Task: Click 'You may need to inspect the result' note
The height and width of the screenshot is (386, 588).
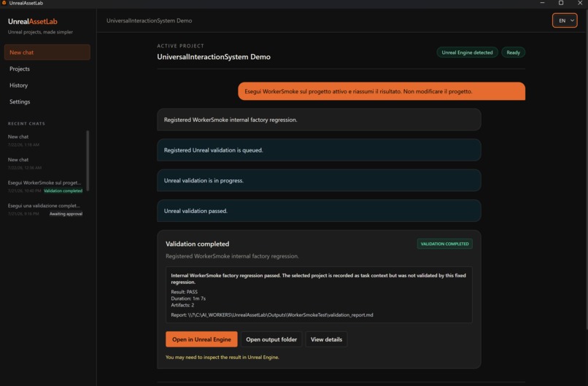Action: 222,357
